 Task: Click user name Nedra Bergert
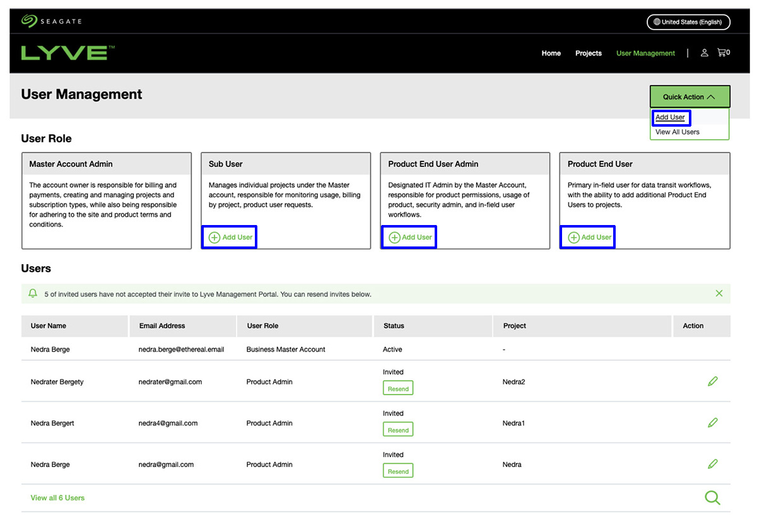tap(52, 424)
